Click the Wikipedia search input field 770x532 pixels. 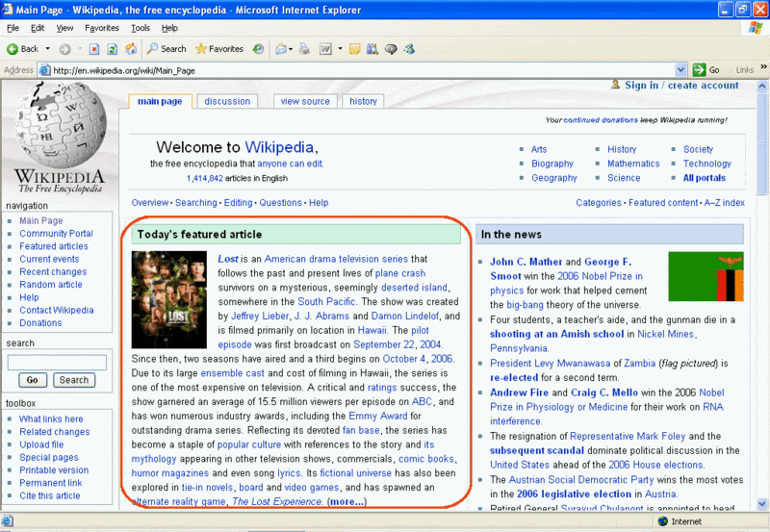[57, 362]
